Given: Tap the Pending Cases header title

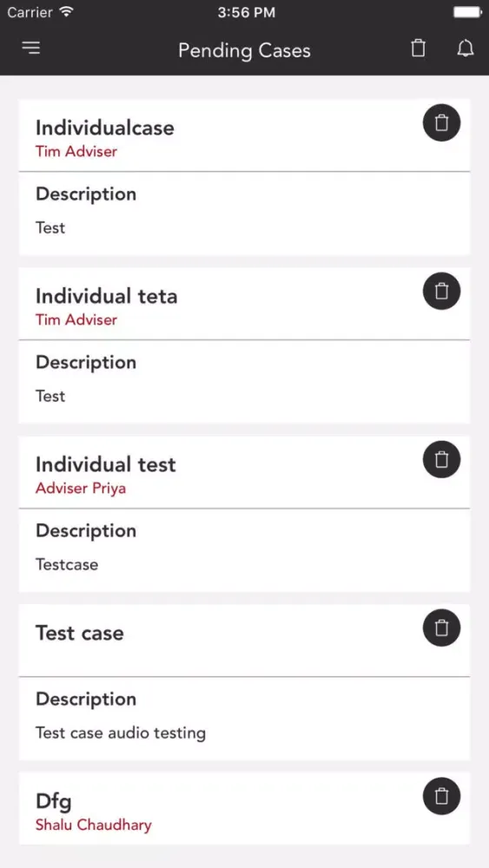Looking at the screenshot, I should (x=244, y=50).
